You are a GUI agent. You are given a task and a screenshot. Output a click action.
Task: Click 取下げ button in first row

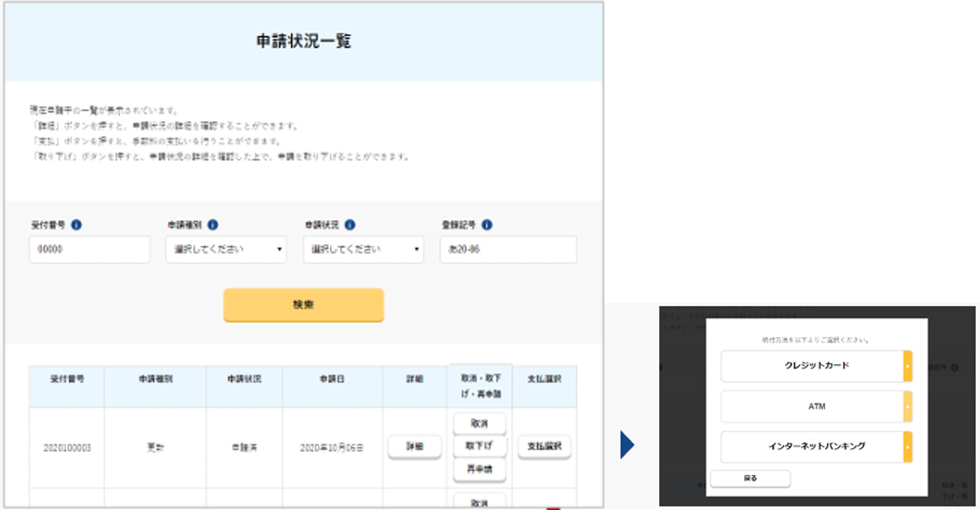click(479, 446)
